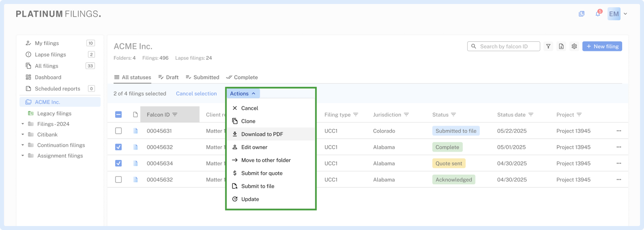Click the filter funnel icon
Image resolution: width=644 pixels, height=230 pixels.
tap(548, 47)
